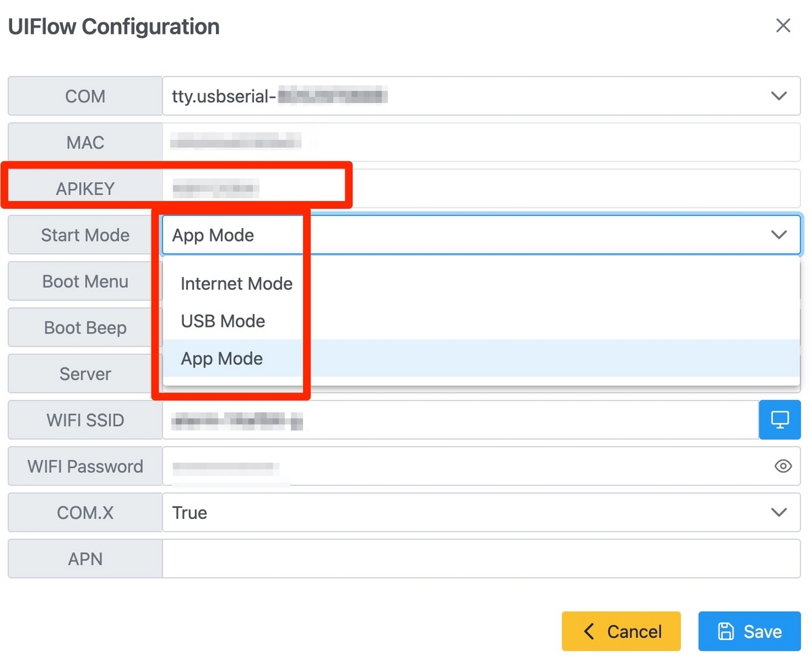Click the left chevron icon on Cancel
Image resolution: width=812 pixels, height=661 pixels.
[589, 631]
